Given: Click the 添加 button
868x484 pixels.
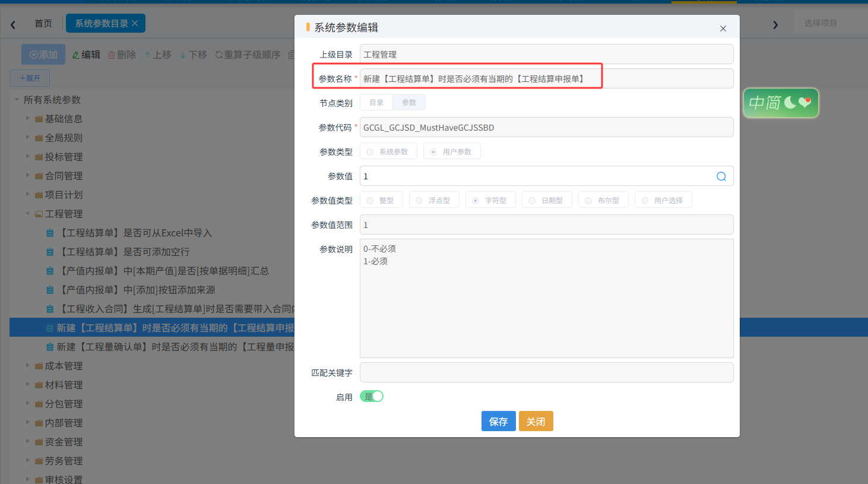Looking at the screenshot, I should pos(43,55).
